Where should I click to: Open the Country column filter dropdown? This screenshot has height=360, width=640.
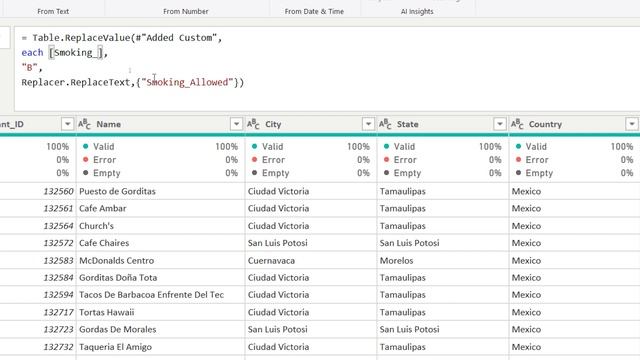pyautogui.click(x=631, y=124)
